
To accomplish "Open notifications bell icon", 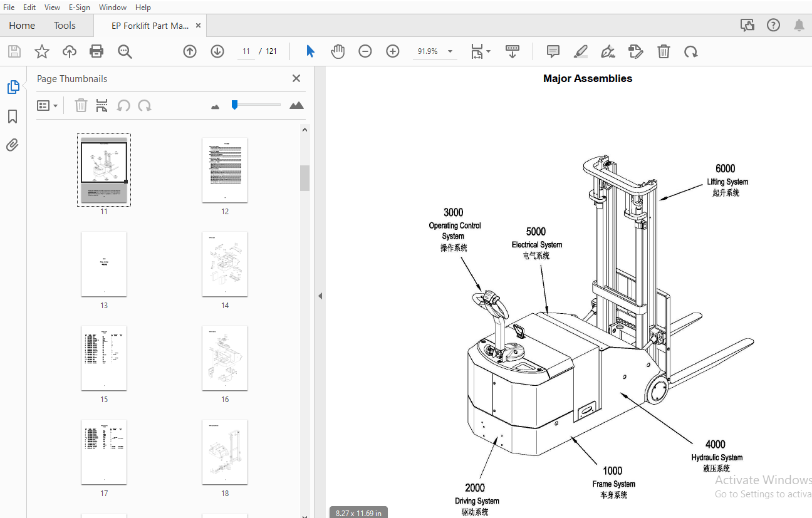I will pos(799,26).
